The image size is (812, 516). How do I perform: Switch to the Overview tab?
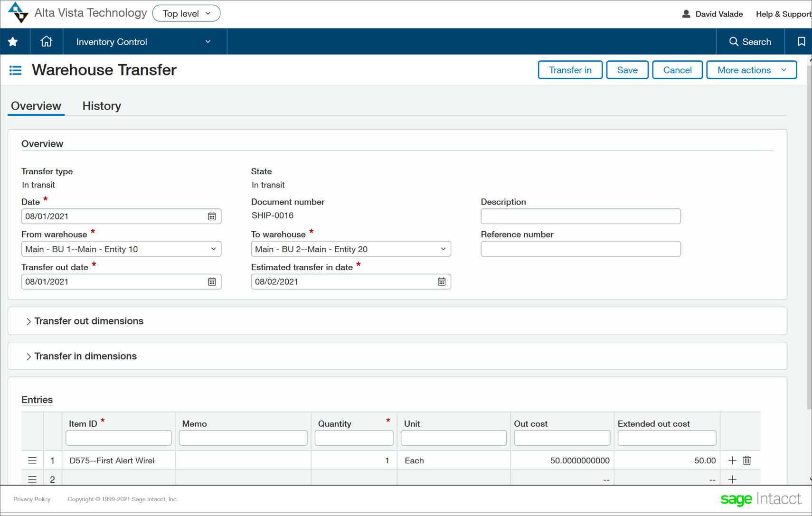[36, 106]
